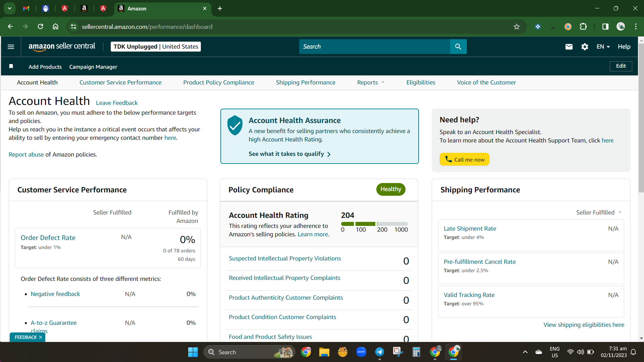Open Zoom from the taskbar
Image resolution: width=644 pixels, height=362 pixels.
[361, 352]
